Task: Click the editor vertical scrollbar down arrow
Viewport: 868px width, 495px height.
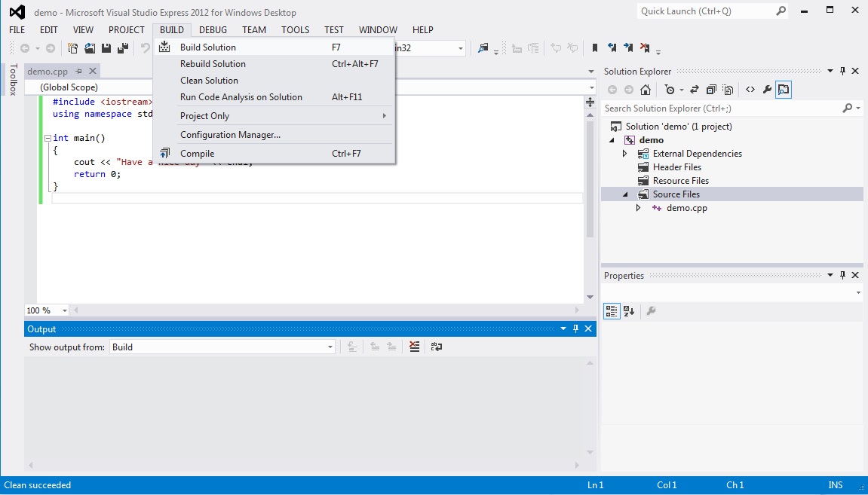Action: [590, 297]
